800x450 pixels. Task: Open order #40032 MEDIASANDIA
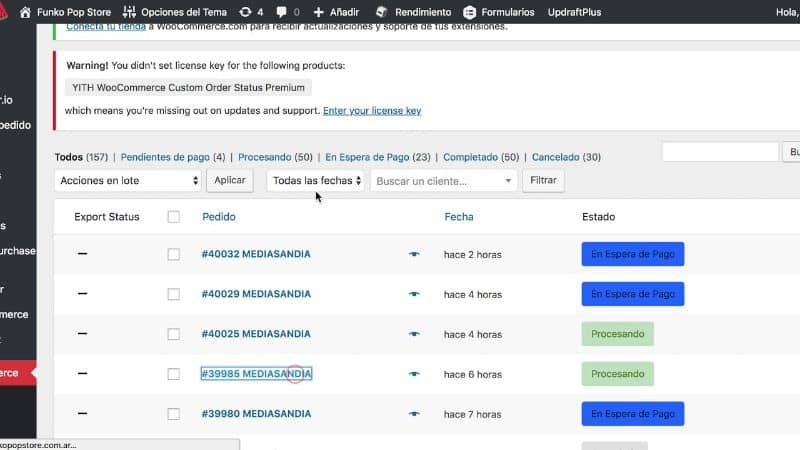pos(256,254)
